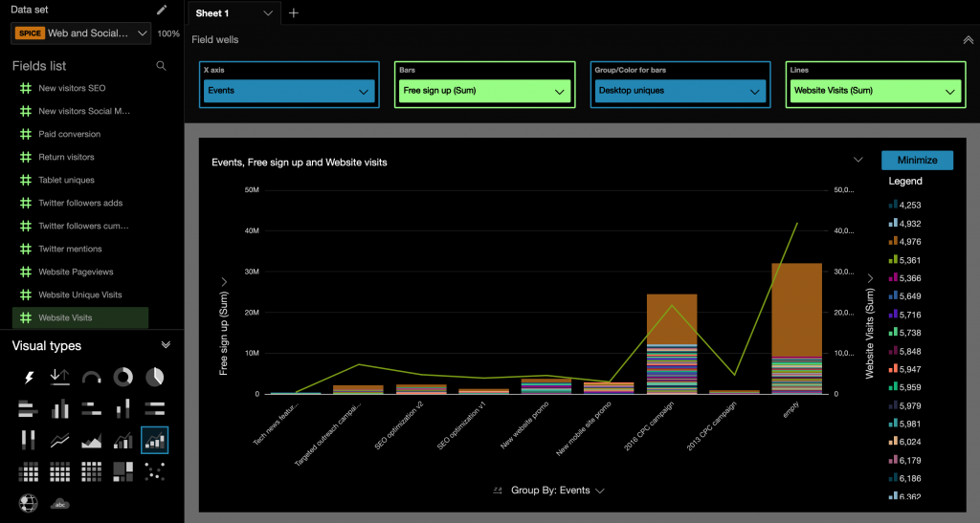The height and width of the screenshot is (523, 980).
Task: Add a new sheet with the plus icon
Action: coord(294,13)
